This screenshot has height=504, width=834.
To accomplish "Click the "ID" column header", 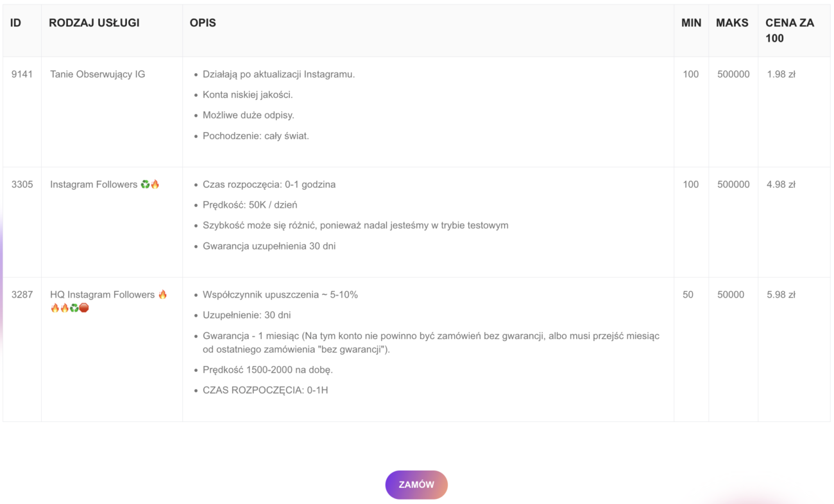I will (16, 23).
